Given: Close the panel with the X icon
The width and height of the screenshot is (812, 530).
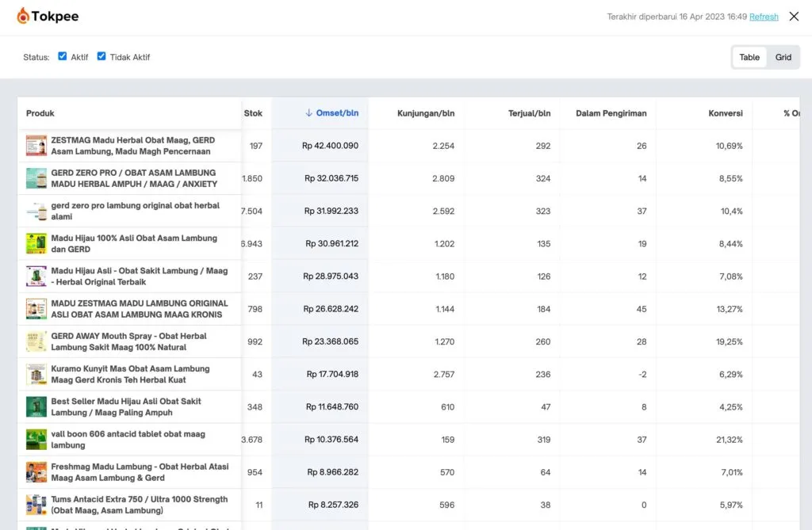Looking at the screenshot, I should tap(794, 17).
